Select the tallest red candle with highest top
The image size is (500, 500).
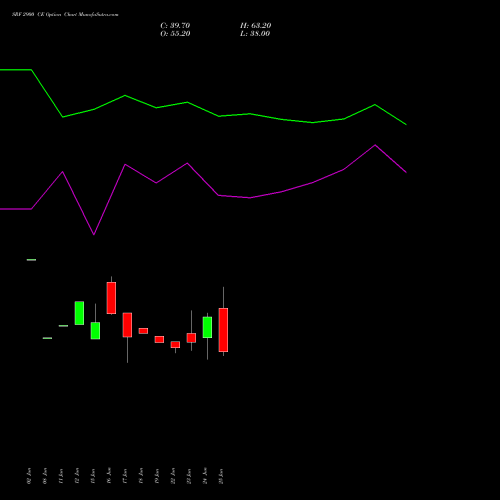pos(111,298)
